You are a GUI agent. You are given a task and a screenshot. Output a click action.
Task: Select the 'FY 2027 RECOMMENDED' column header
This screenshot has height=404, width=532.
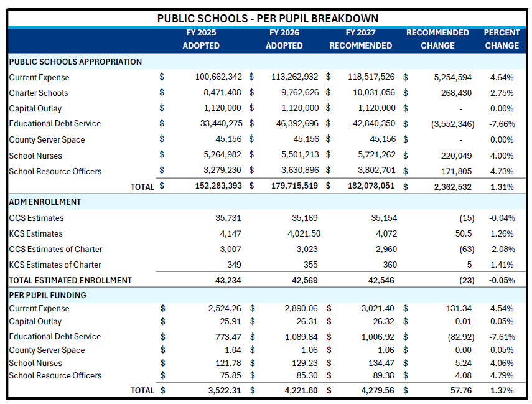click(361, 39)
